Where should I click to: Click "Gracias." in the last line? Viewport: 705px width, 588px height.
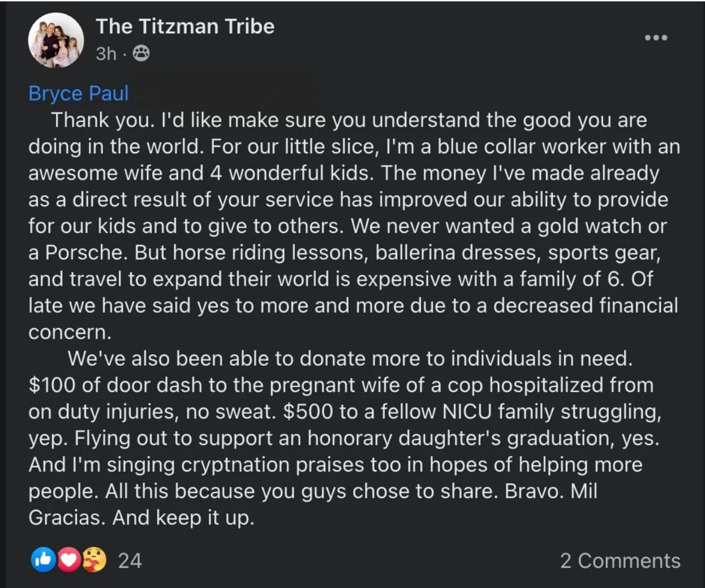coord(67,517)
